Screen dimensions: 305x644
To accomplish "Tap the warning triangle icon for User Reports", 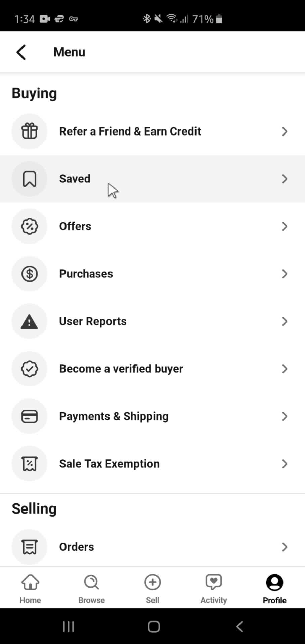I will click(x=30, y=321).
